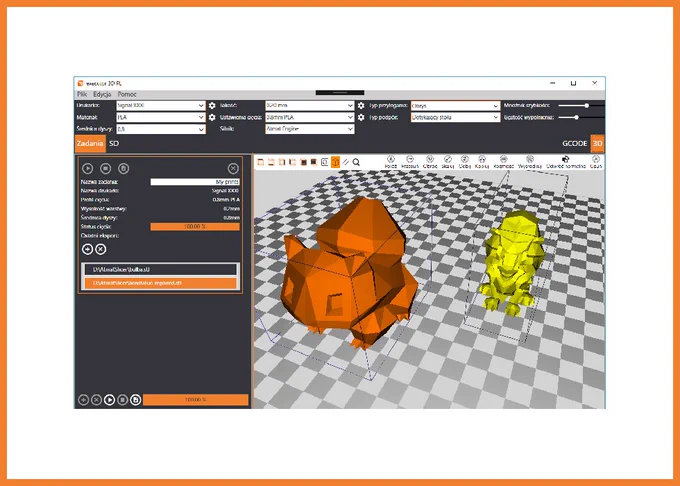
Task: Click the bottom 100% progress bar
Action: (196, 400)
